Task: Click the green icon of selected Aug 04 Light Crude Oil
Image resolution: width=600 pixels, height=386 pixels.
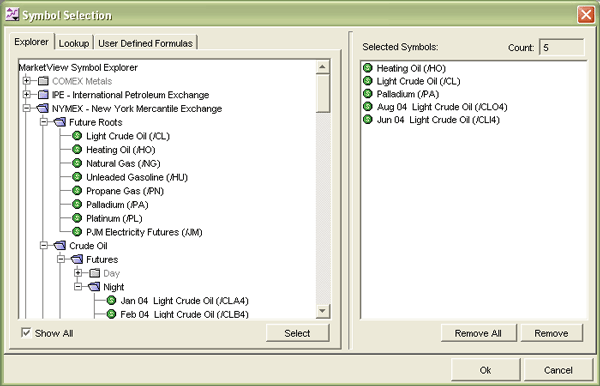Action: point(368,106)
